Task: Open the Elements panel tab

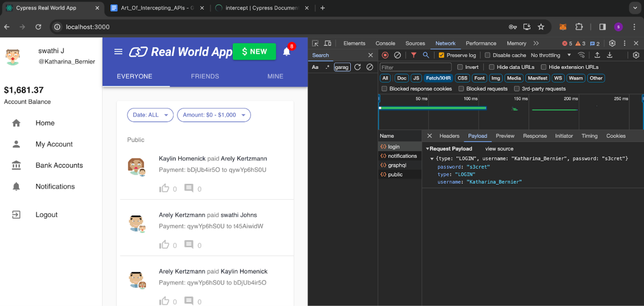Action: [x=354, y=43]
